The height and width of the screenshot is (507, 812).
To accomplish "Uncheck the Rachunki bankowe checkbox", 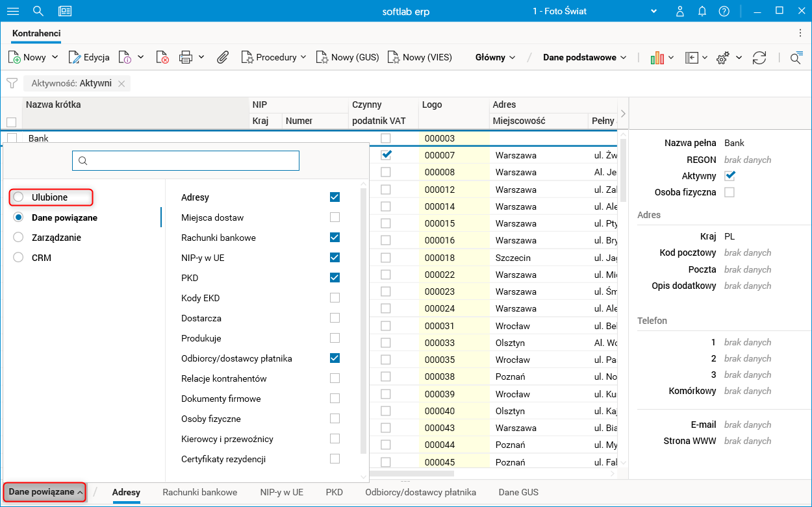I will 335,238.
